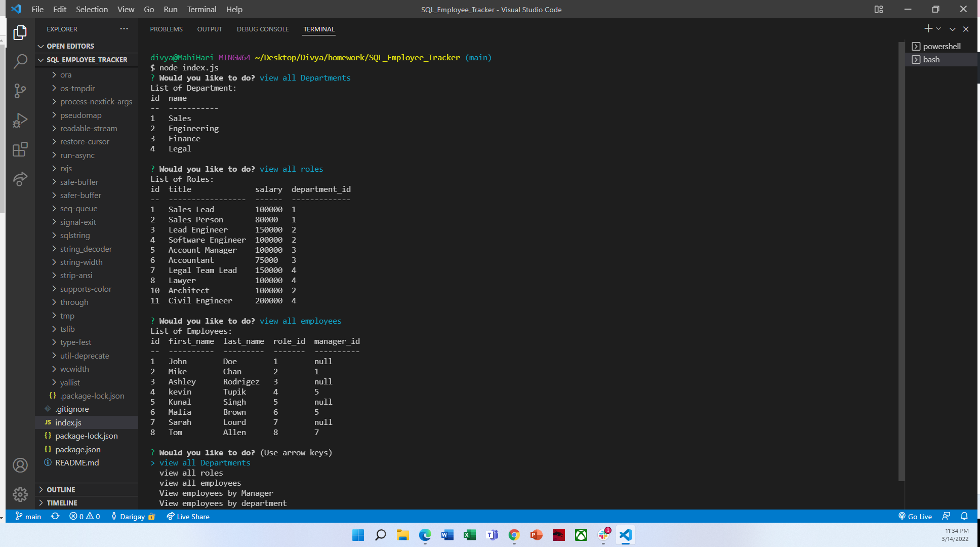Open the Run and Debug panel
980x547 pixels.
tap(20, 120)
